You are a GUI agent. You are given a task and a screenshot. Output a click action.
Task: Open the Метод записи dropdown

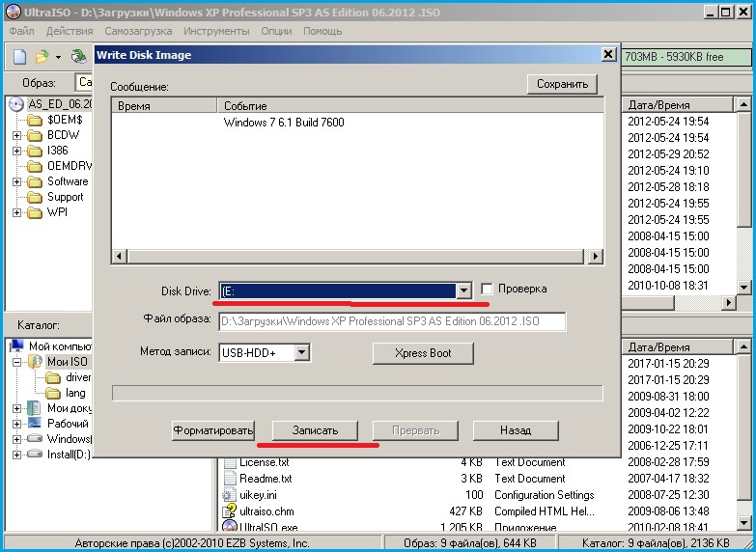(x=302, y=352)
